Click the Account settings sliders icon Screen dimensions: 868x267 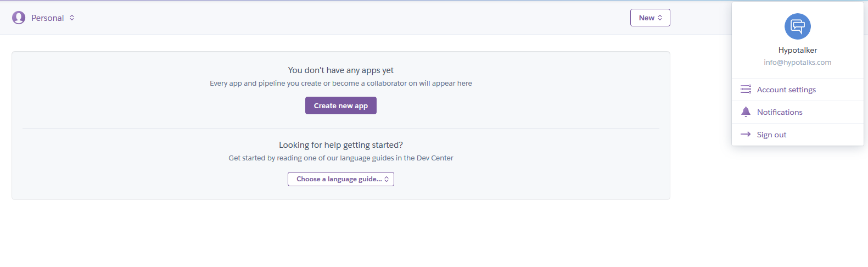pos(746,89)
